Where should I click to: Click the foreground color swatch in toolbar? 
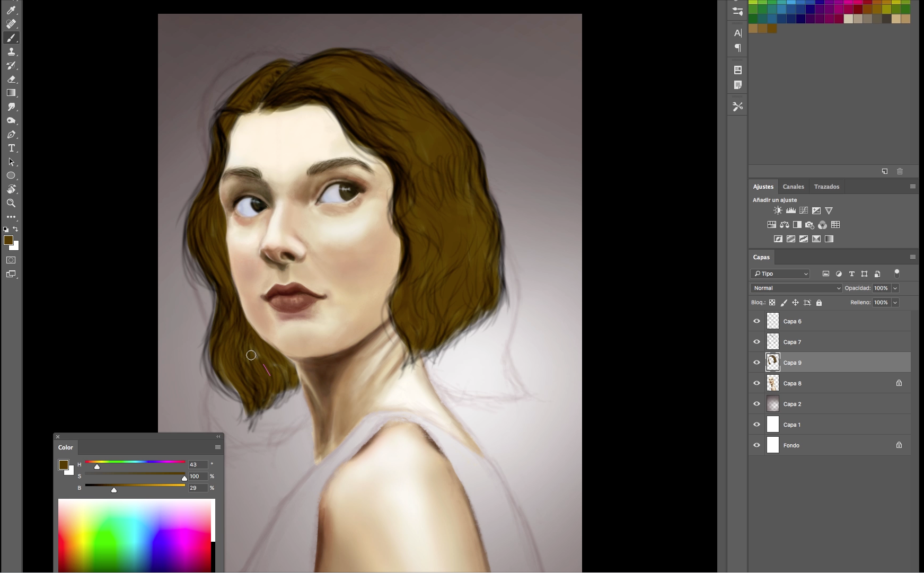tap(8, 241)
